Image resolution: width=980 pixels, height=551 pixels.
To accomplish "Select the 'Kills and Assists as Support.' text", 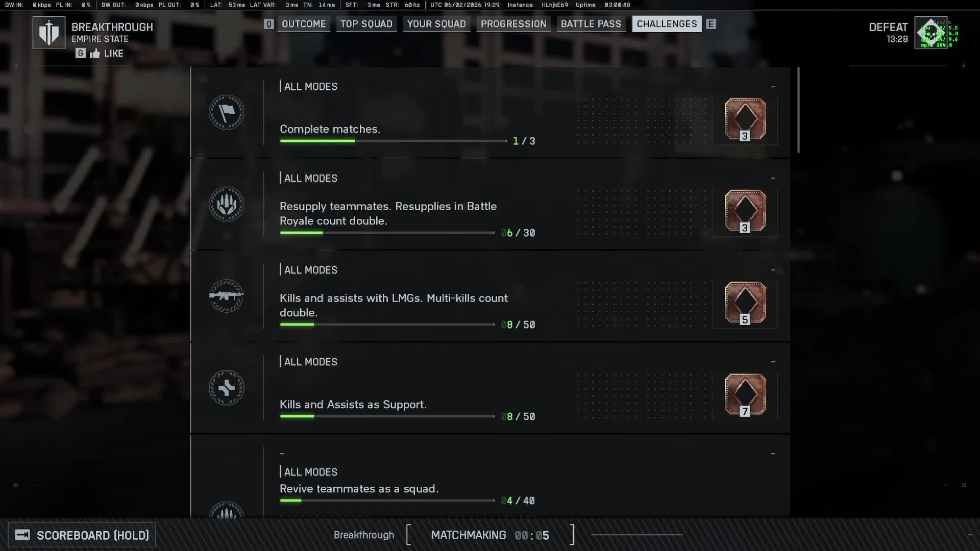I will [x=353, y=405].
